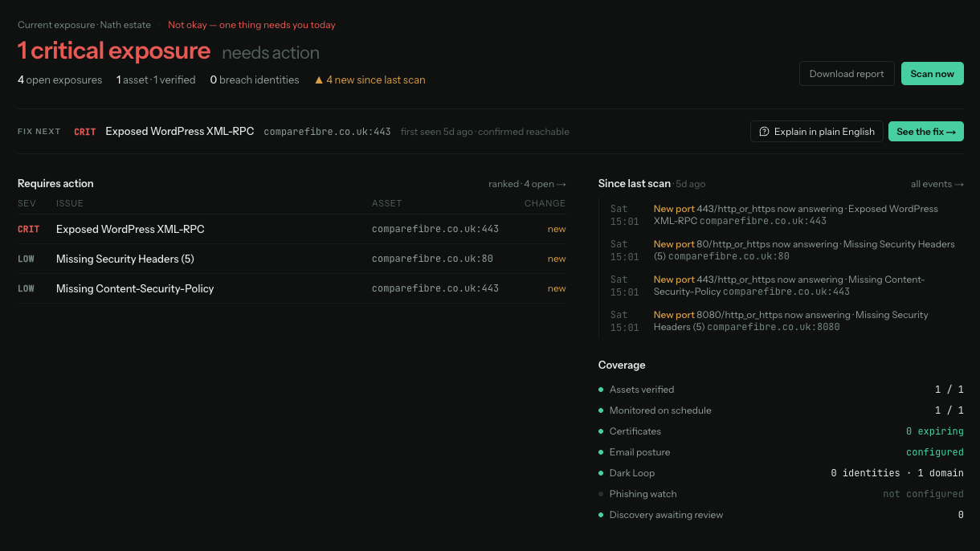Click the green dot beside Dark Loop
The width and height of the screenshot is (980, 551).
pyautogui.click(x=601, y=473)
